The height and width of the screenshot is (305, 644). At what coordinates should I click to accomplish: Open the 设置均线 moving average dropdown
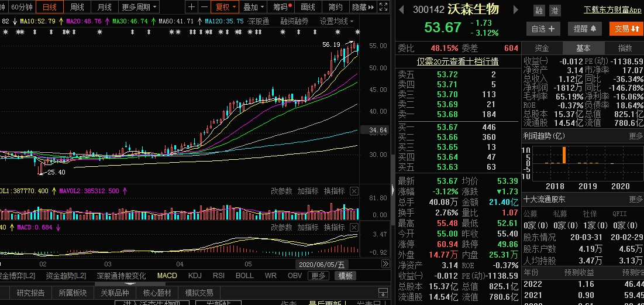pos(337,22)
